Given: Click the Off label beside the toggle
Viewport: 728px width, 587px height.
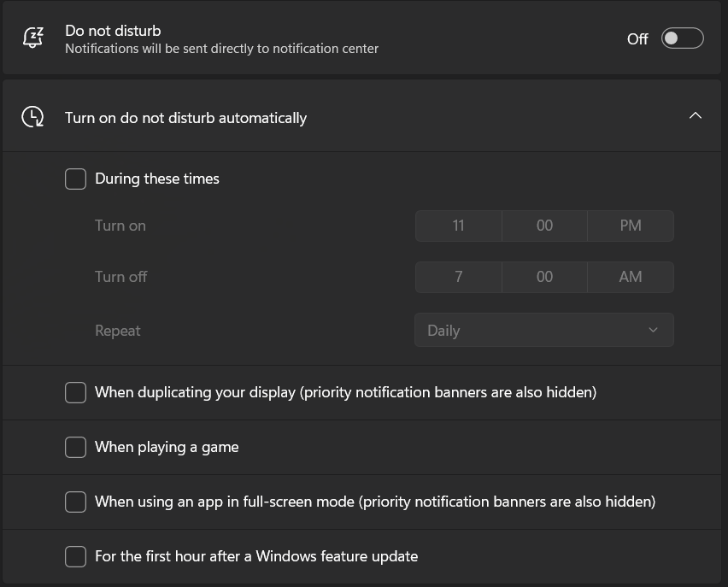Looking at the screenshot, I should point(637,39).
